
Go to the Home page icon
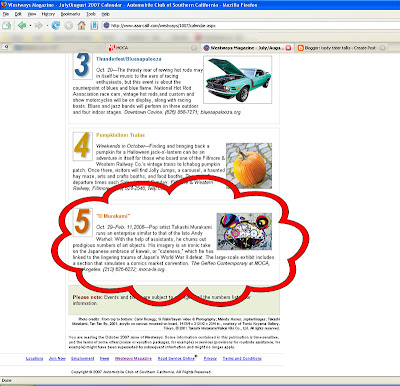pos(81,25)
